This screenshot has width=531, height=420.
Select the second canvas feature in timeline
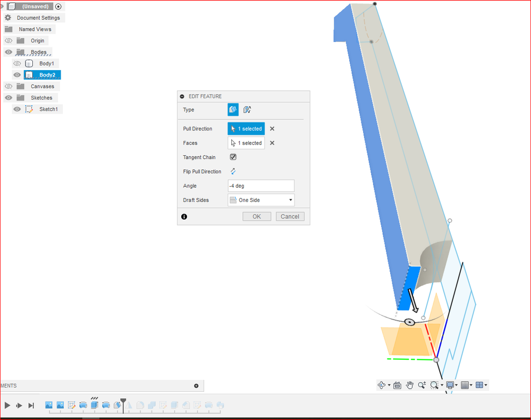pos(60,405)
